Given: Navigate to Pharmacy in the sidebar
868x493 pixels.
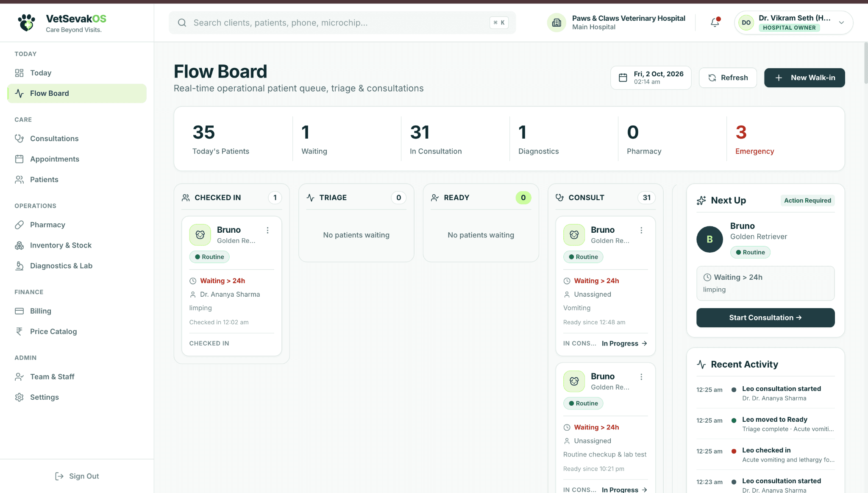Looking at the screenshot, I should point(77,225).
